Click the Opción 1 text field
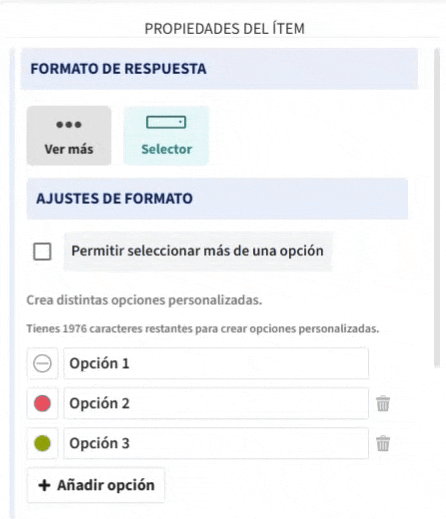Viewport: 446px width, 519px height. (x=216, y=363)
